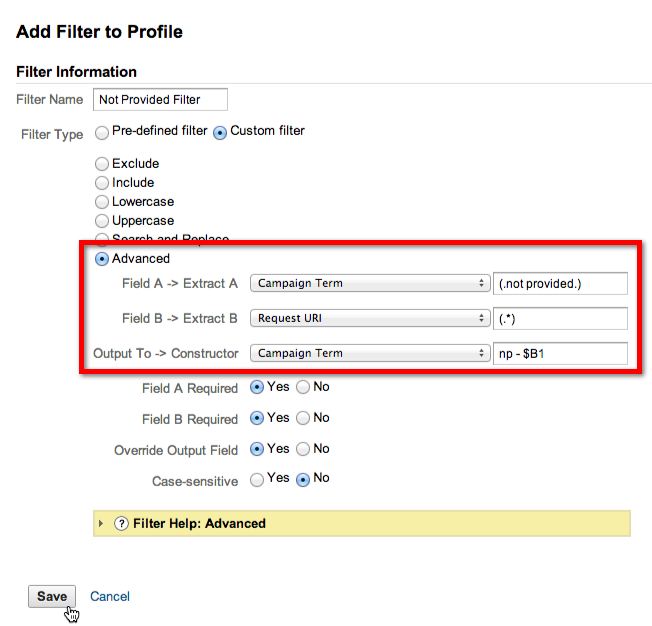652x626 pixels.
Task: Select the Lowercase filter option
Action: 102,202
